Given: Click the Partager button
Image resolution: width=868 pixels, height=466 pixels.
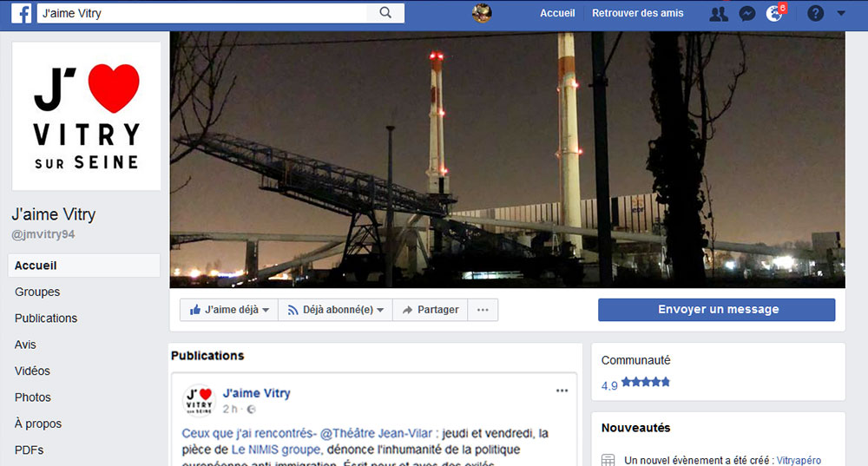Looking at the screenshot, I should point(431,310).
